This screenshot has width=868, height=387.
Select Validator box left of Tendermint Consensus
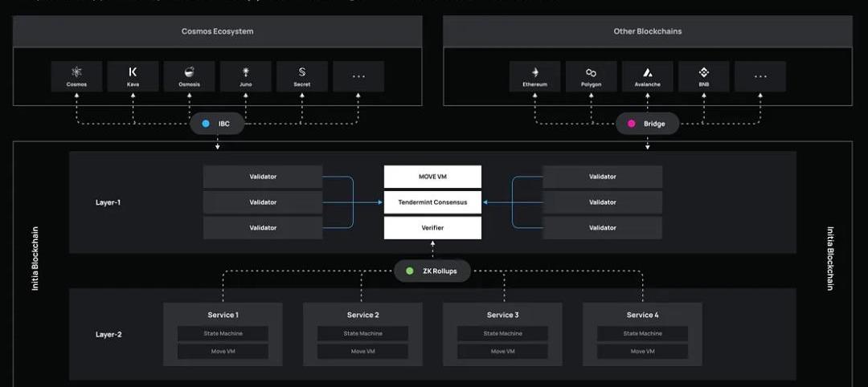(x=263, y=202)
